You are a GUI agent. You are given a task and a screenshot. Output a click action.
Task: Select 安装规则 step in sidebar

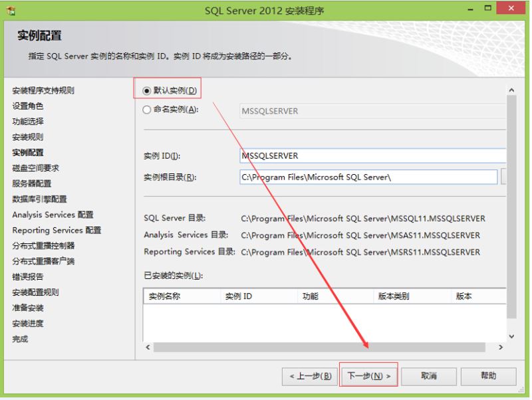28,137
